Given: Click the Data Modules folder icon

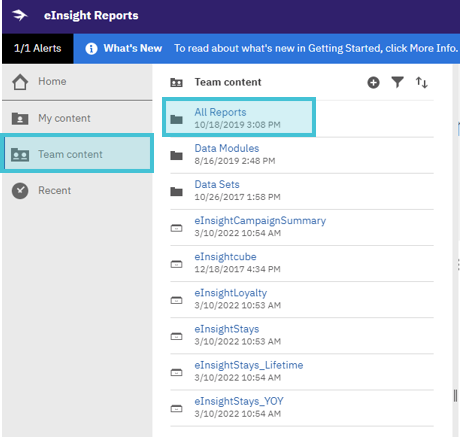Looking at the screenshot, I should 176,155.
